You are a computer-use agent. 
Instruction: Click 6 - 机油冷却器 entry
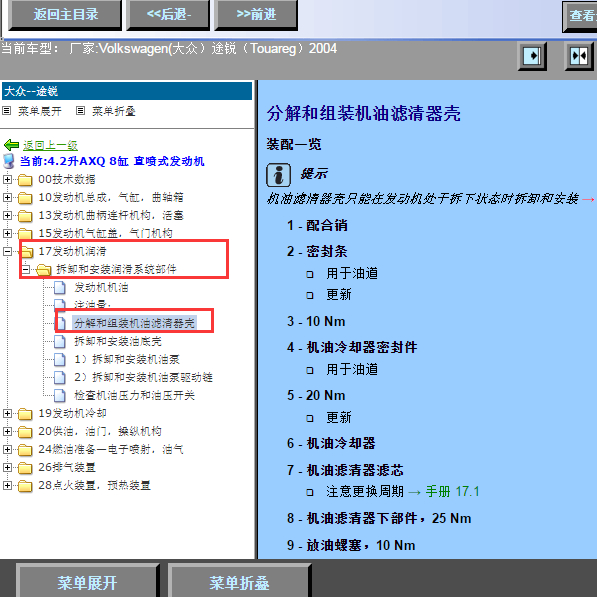tap(331, 443)
